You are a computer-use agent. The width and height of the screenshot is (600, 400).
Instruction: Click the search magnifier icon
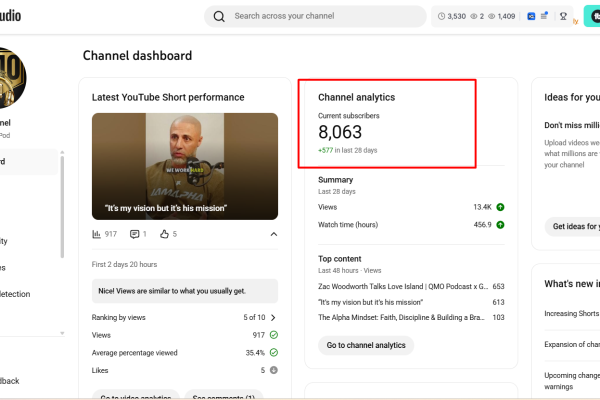point(219,16)
